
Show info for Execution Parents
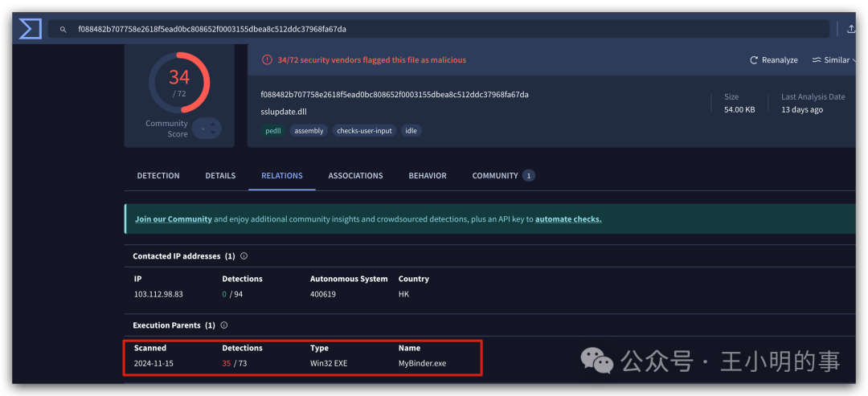(224, 325)
